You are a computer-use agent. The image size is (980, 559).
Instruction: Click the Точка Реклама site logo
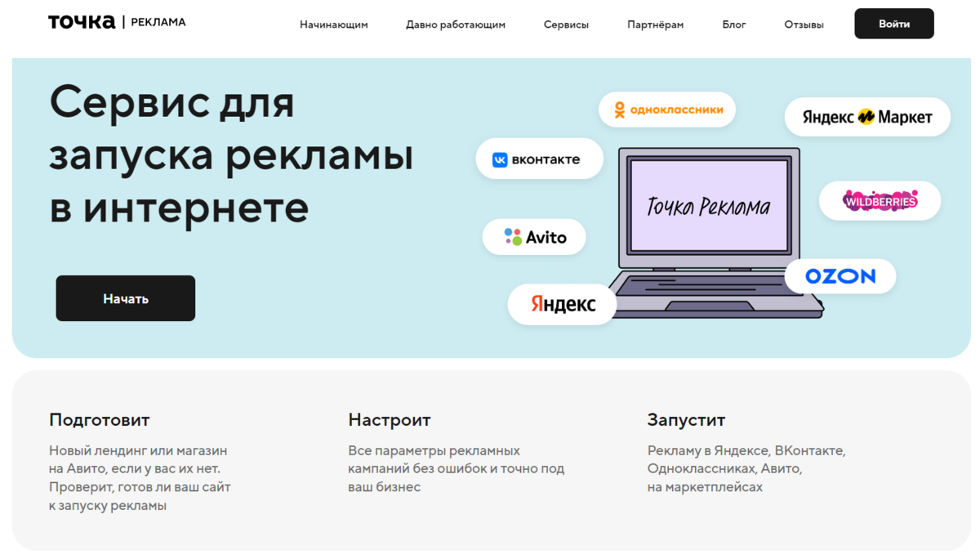[116, 22]
